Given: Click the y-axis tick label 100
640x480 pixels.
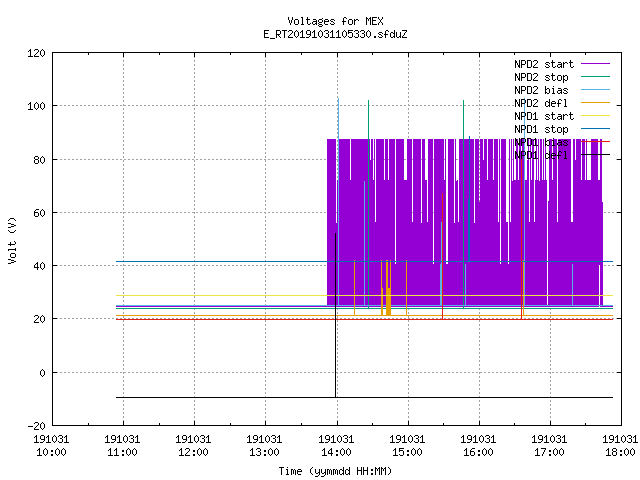Looking at the screenshot, I should [36, 106].
